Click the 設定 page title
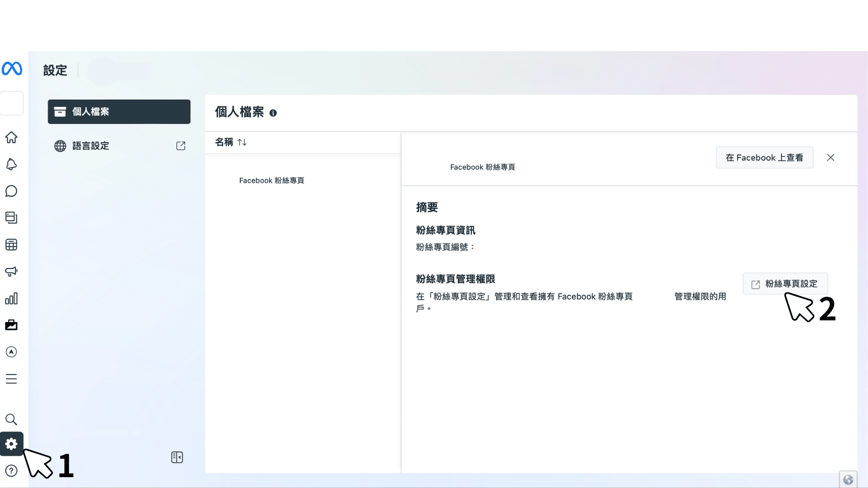868x488 pixels. (x=55, y=70)
